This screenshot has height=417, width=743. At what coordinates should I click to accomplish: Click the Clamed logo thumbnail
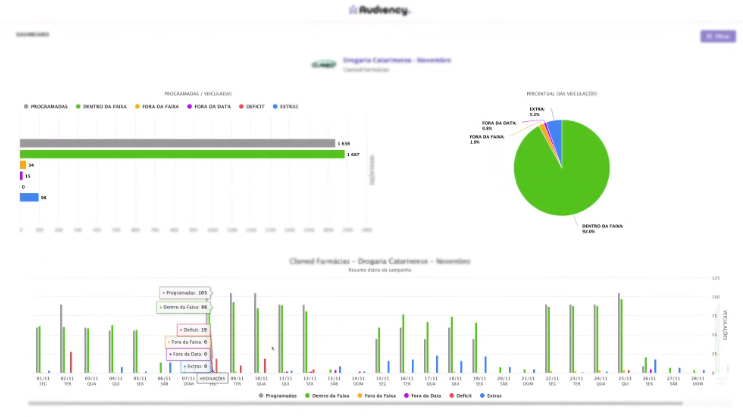pos(324,64)
